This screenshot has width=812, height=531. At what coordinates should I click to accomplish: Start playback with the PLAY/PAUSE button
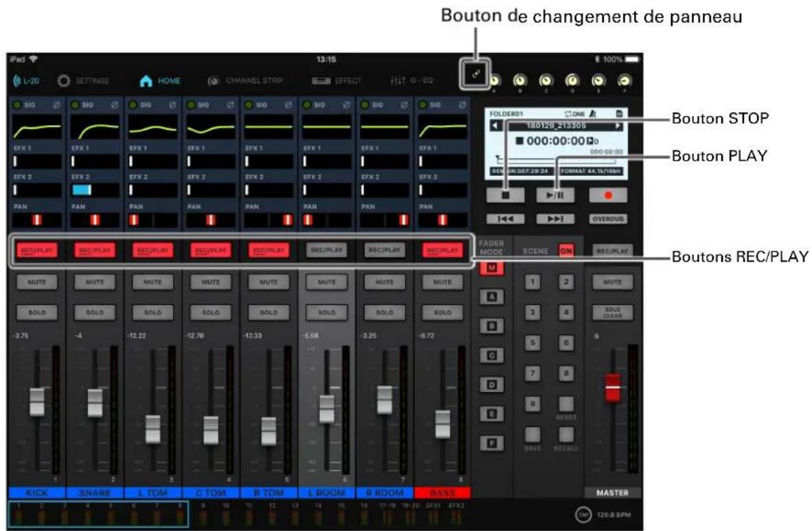(x=555, y=195)
